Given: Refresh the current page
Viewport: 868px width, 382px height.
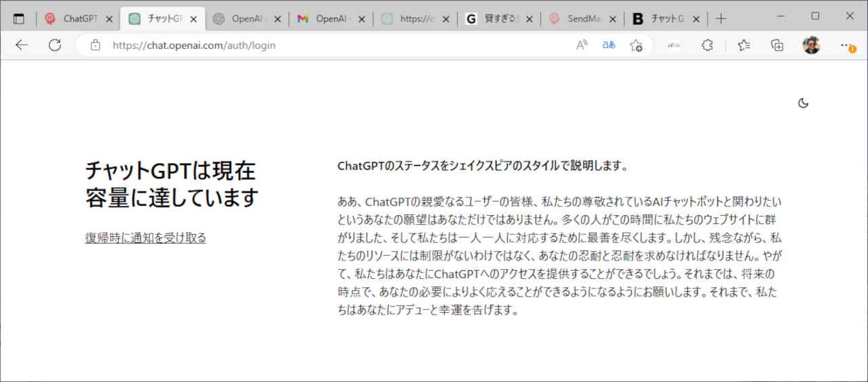Looking at the screenshot, I should click(x=55, y=45).
